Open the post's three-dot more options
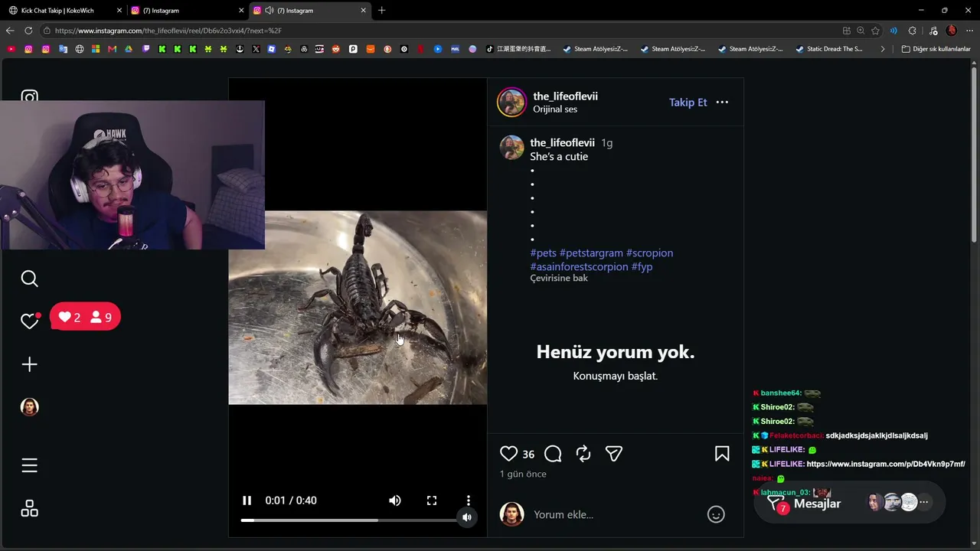The height and width of the screenshot is (551, 980). point(722,103)
